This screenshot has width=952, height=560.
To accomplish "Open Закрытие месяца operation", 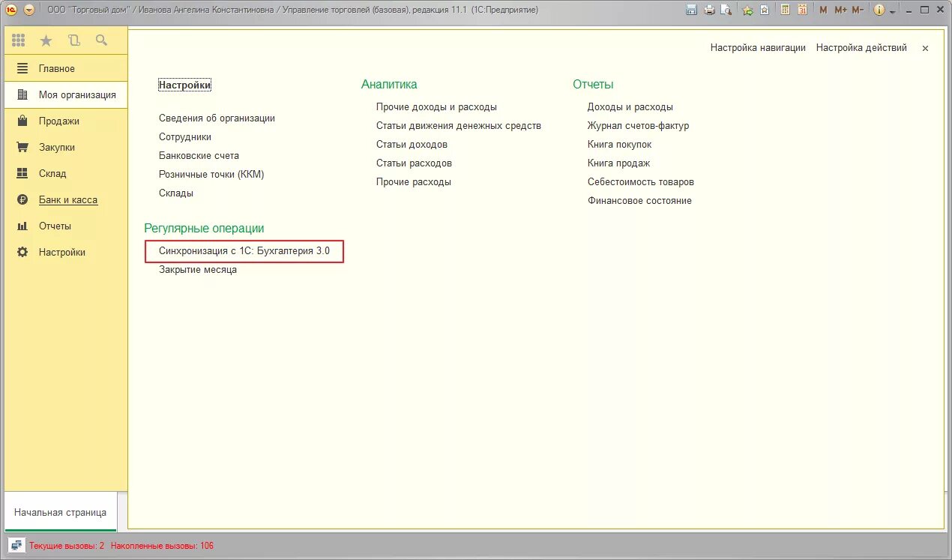I will pyautogui.click(x=198, y=269).
